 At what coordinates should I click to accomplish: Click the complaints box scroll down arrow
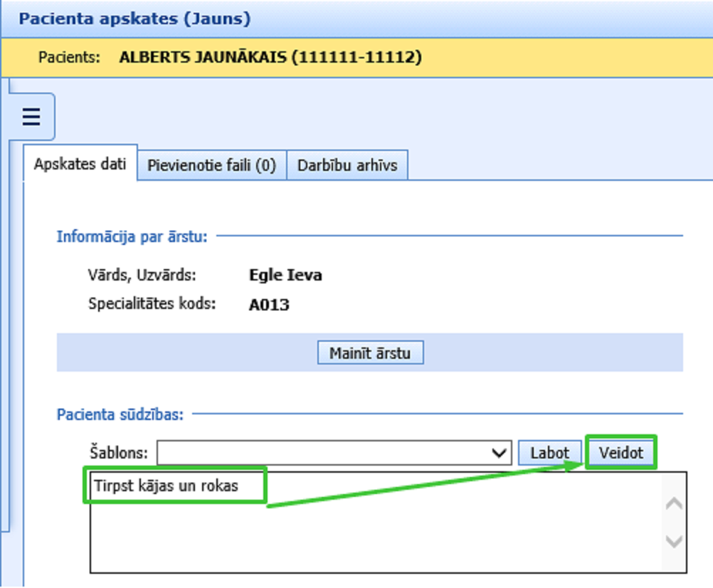[673, 541]
